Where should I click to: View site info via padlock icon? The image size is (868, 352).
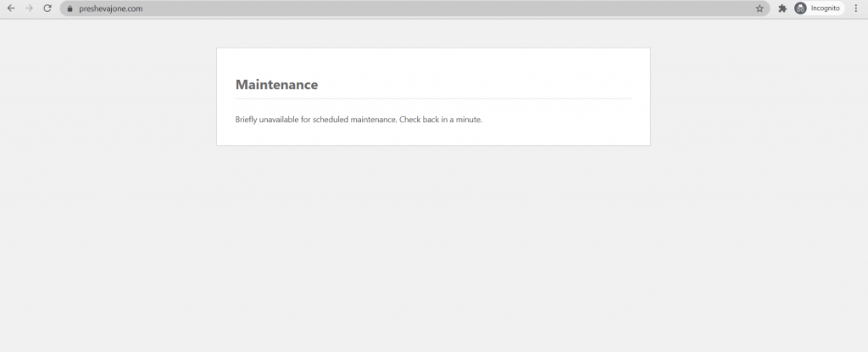[x=70, y=8]
